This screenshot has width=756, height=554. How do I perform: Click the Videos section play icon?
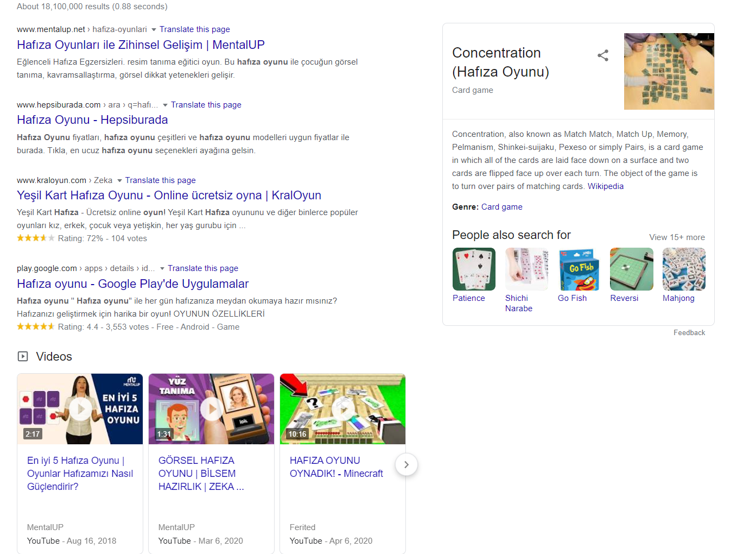pos(23,356)
